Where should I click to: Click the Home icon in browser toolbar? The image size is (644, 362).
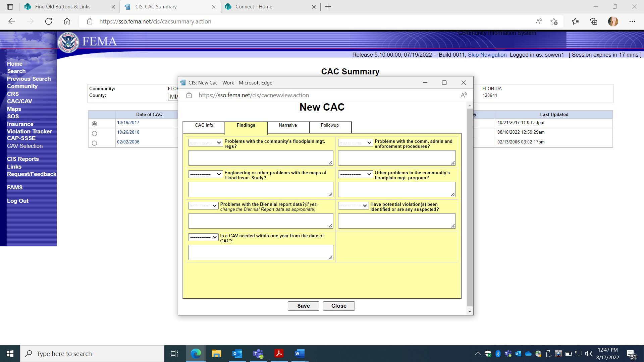pos(67,21)
